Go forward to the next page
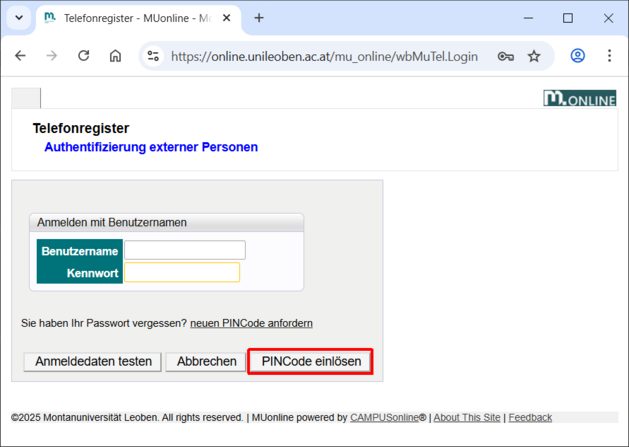The width and height of the screenshot is (629, 447). point(52,56)
